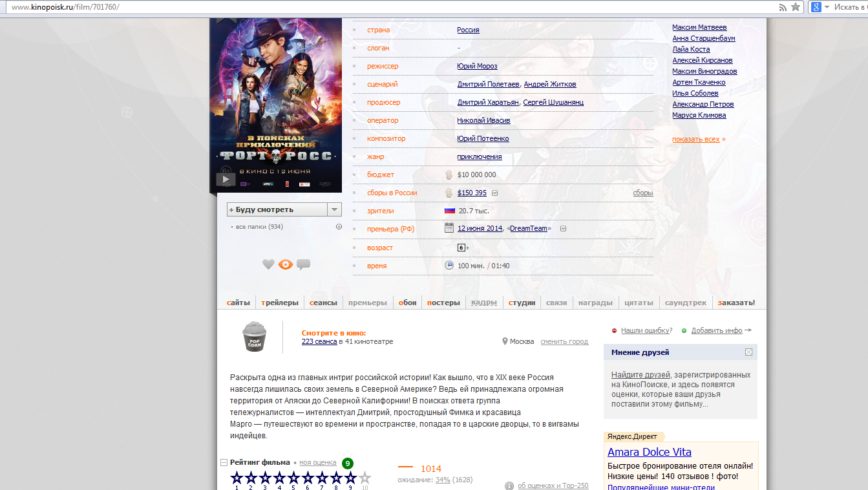This screenshot has height=490, width=868.
Task: Open genre link приключения
Action: click(x=480, y=156)
